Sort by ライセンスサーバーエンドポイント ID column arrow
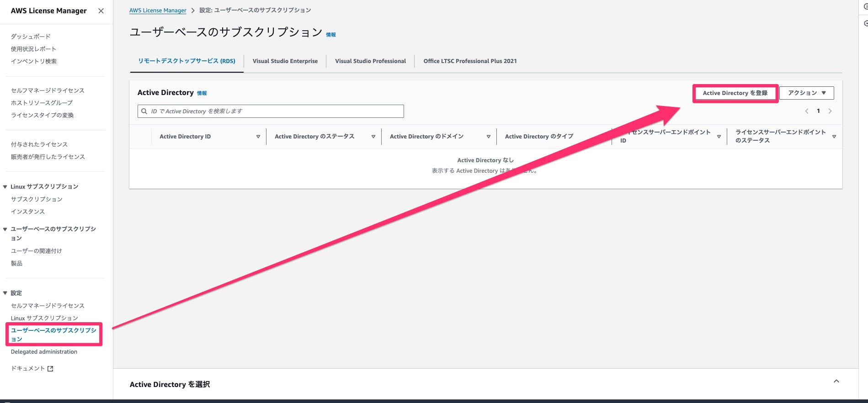The height and width of the screenshot is (403, 868). point(719,137)
